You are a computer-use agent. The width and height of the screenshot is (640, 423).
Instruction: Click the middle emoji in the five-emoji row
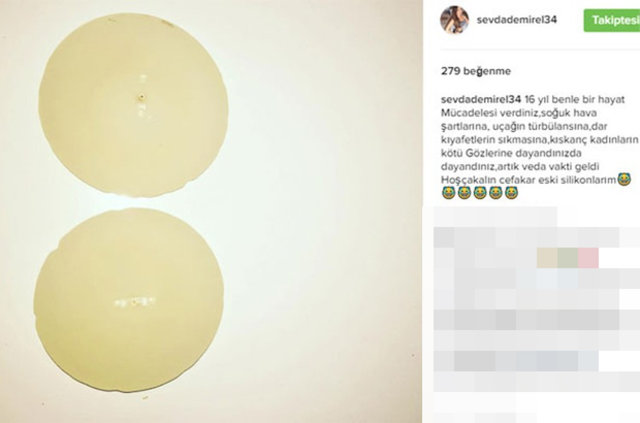[480, 193]
